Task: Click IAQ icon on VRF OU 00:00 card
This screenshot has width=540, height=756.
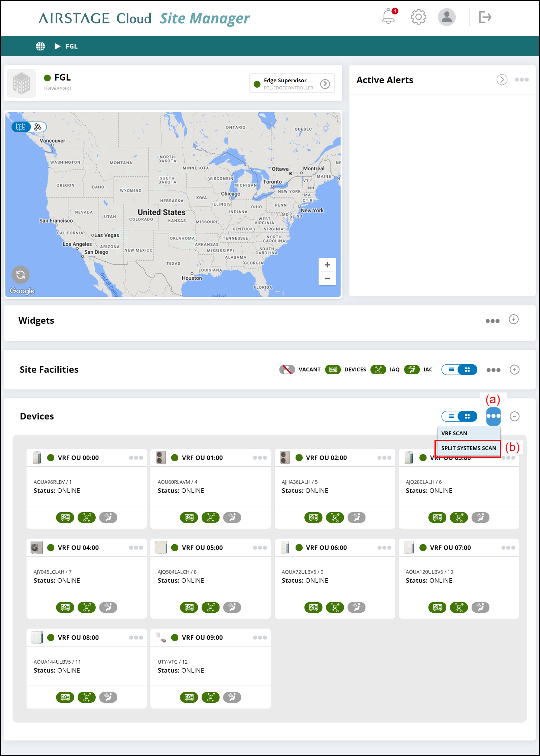Action: coord(87,517)
